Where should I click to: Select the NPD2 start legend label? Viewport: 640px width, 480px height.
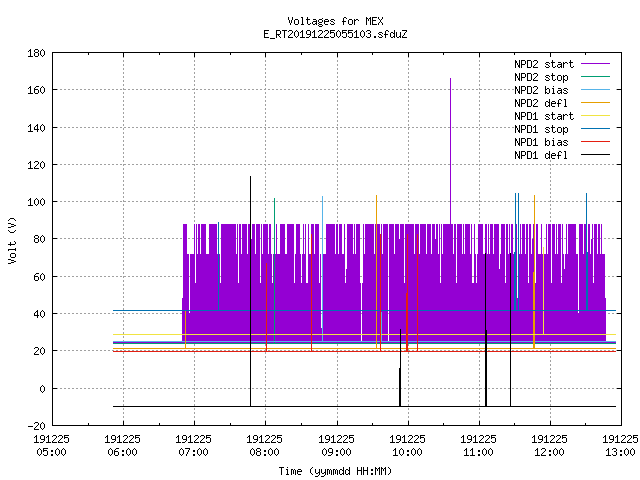point(544,64)
